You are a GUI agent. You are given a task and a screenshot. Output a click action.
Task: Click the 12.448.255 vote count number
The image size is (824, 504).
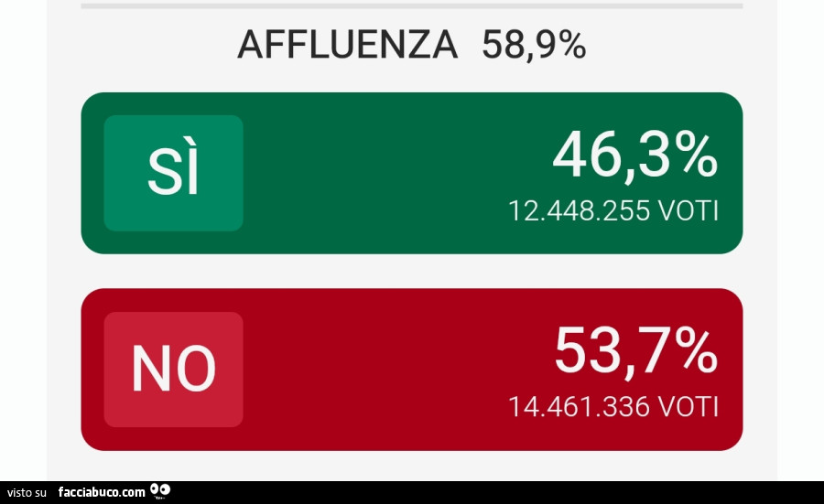click(x=579, y=211)
